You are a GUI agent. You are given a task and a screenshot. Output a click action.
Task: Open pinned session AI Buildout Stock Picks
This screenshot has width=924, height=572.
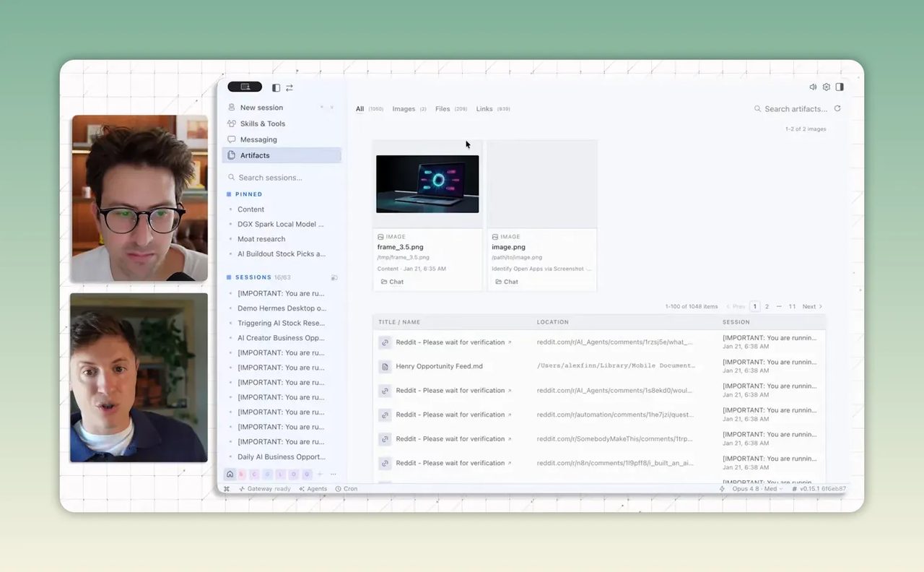click(x=282, y=253)
